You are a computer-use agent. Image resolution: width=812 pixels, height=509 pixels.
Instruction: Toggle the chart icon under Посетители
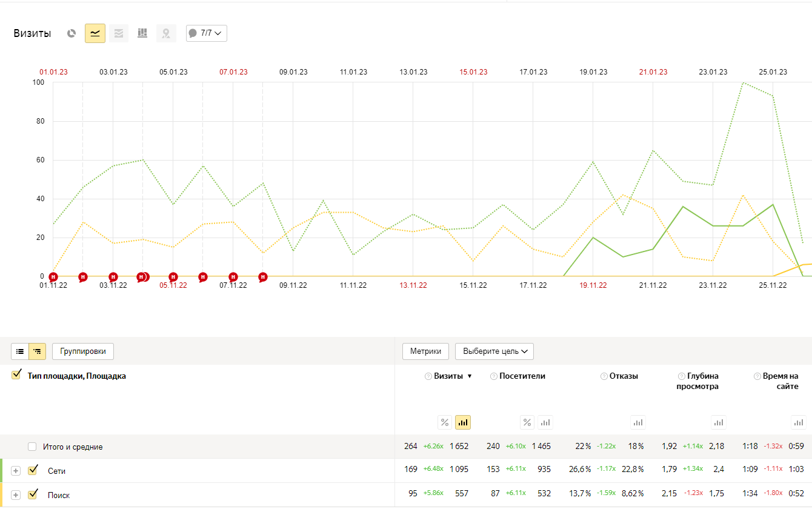[x=545, y=422]
